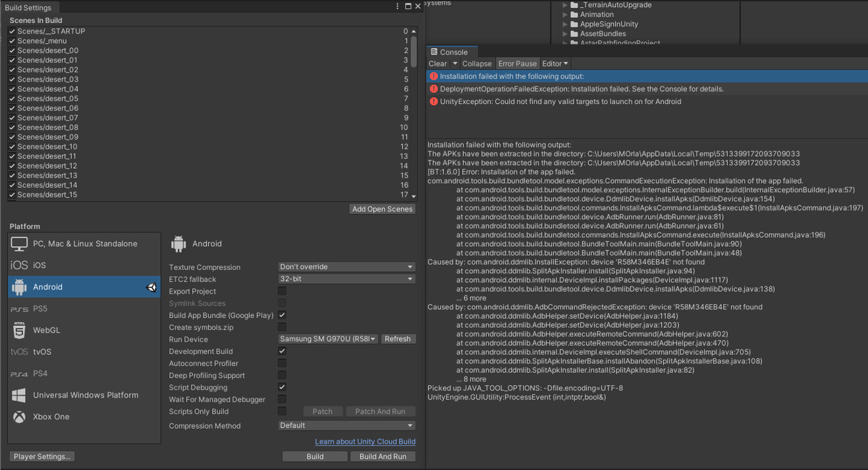Toggle the Script Debugging checkbox
This screenshot has width=868, height=470.
282,387
